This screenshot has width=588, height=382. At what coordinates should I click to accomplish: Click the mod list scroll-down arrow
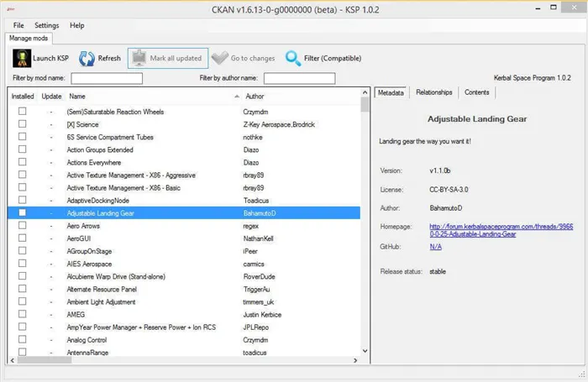[365, 351]
